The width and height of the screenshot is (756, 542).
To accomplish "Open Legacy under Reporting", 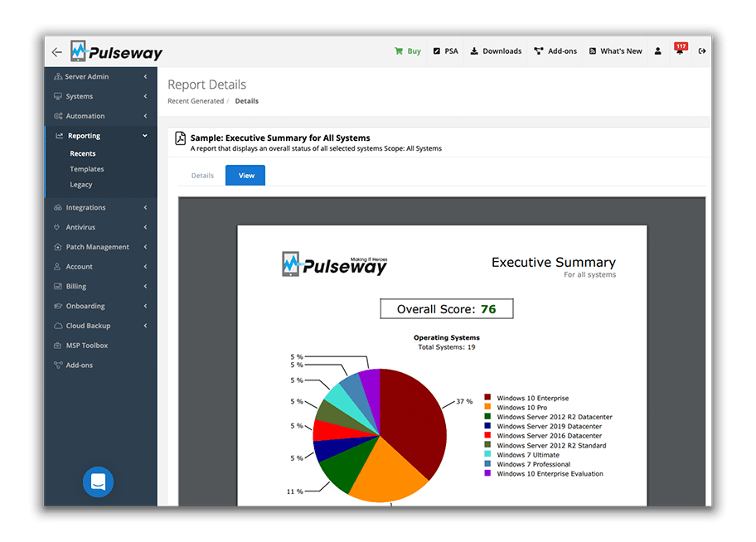I will point(81,185).
